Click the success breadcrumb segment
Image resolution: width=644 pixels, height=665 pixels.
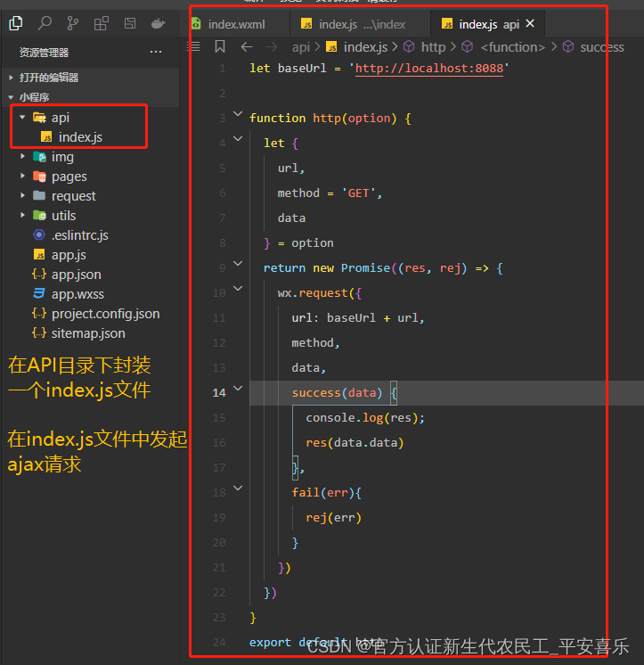pyautogui.click(x=602, y=47)
